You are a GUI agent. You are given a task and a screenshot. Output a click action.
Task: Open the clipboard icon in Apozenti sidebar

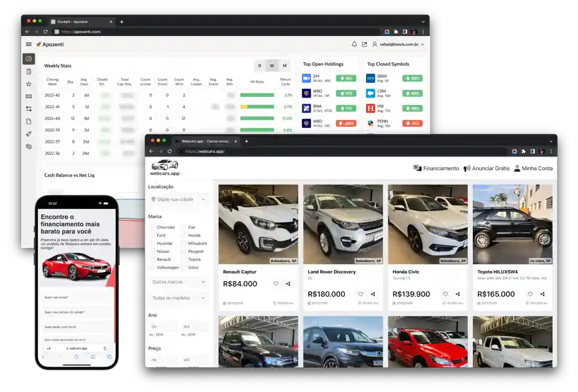(29, 71)
